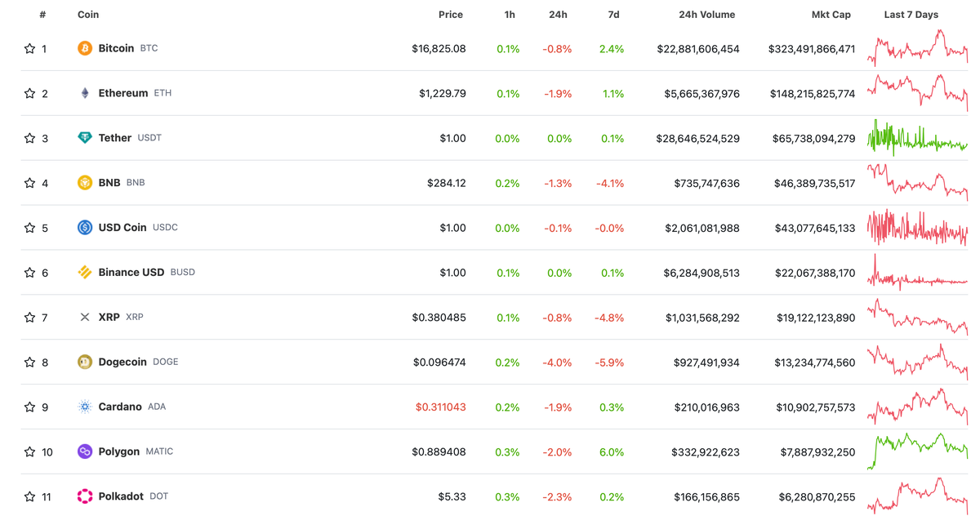Click Ethereum price $1,229.79
Screen dimensions: 980x516
[x=443, y=93]
